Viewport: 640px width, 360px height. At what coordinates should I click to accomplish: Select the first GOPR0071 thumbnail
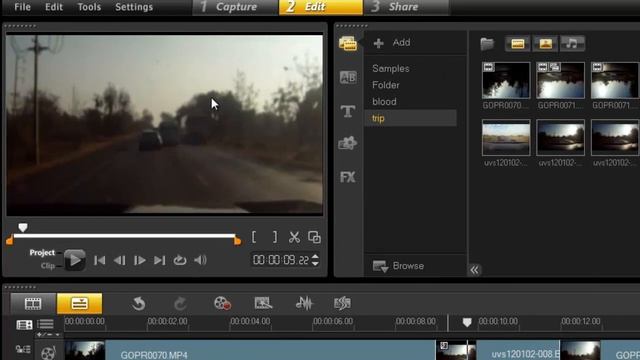point(560,80)
